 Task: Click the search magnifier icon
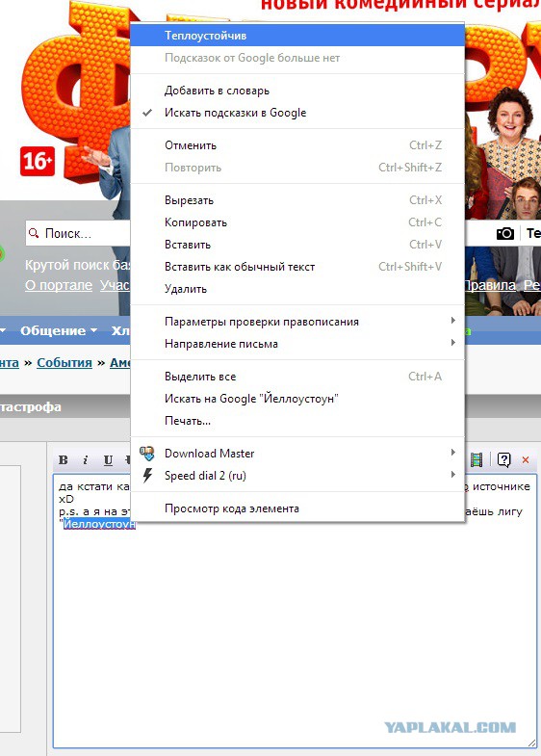click(x=34, y=233)
